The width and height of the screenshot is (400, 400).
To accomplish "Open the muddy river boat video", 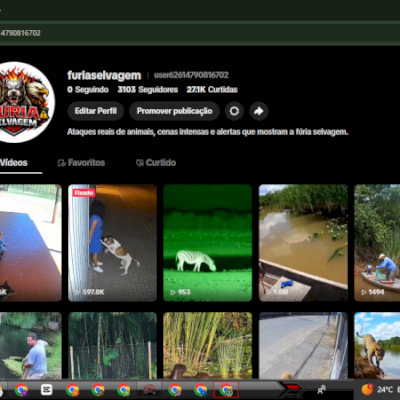I will 303,243.
